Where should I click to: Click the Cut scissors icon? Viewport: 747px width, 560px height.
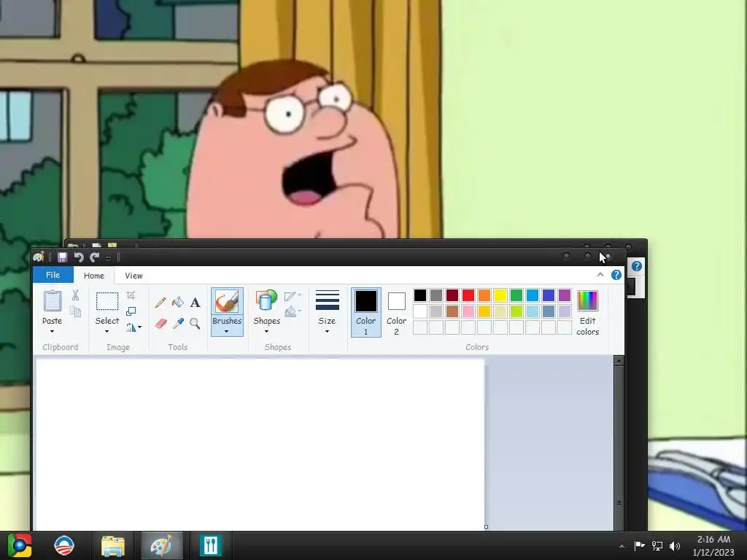click(x=75, y=295)
